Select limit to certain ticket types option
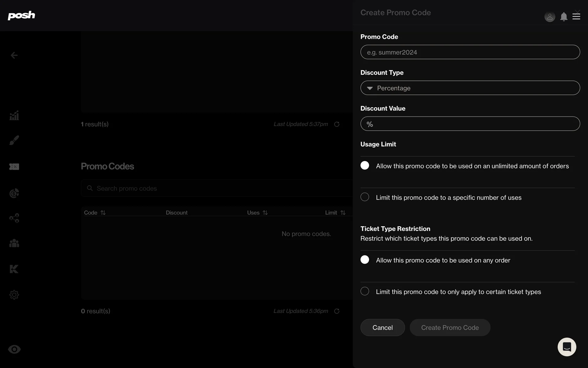Screen dimensions: 588x368 click(x=365, y=291)
